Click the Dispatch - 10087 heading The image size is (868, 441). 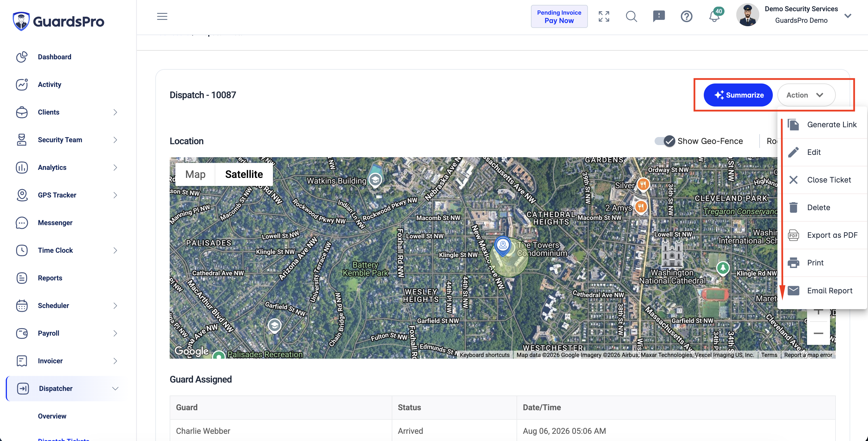click(203, 95)
